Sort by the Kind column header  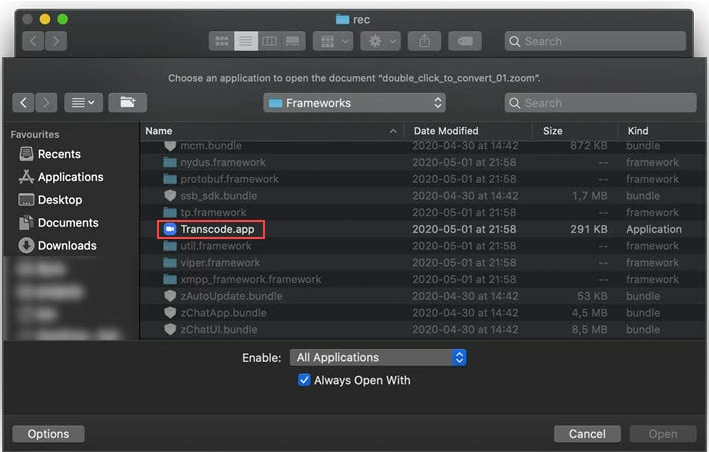pyautogui.click(x=662, y=131)
